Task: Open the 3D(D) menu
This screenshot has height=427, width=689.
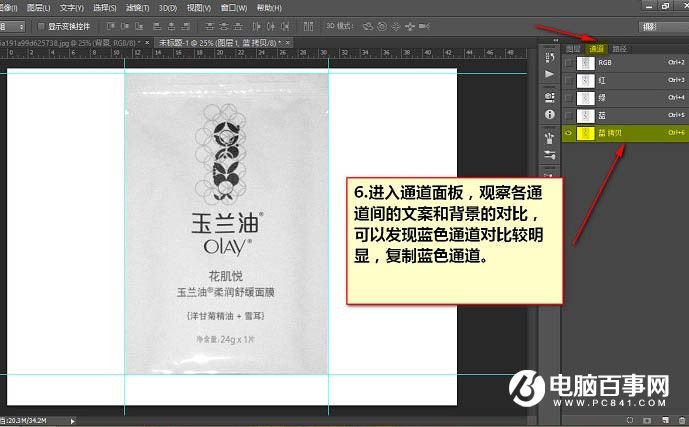Action: point(168,8)
